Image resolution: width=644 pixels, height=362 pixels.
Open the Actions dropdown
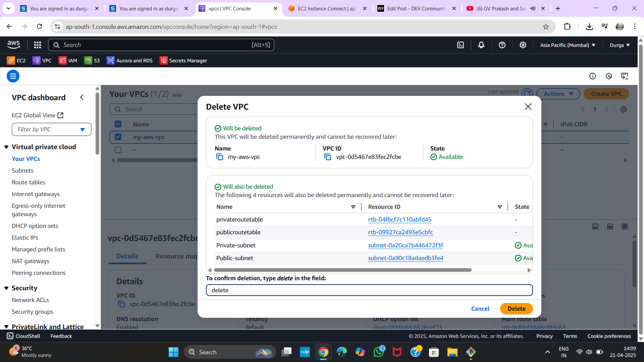point(558,94)
